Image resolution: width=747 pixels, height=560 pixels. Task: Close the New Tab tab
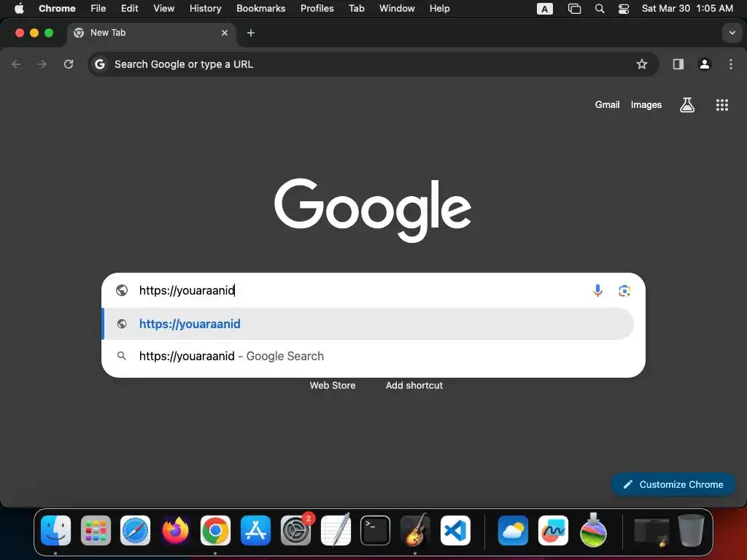coord(225,33)
